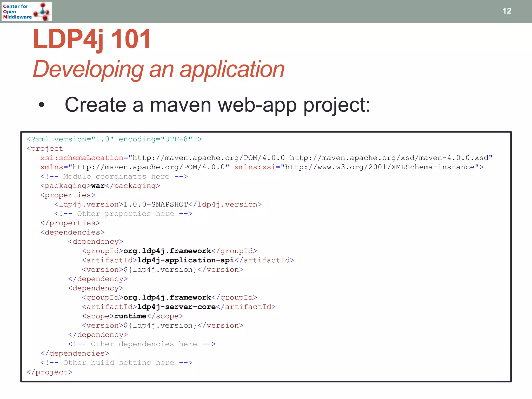Click the 'Create a maven web-app project:' bullet text
This screenshot has width=532, height=399.
click(x=217, y=105)
